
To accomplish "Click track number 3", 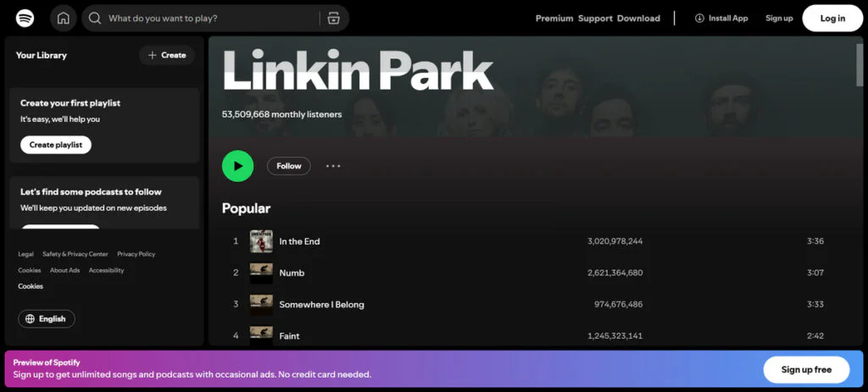I will tap(236, 304).
